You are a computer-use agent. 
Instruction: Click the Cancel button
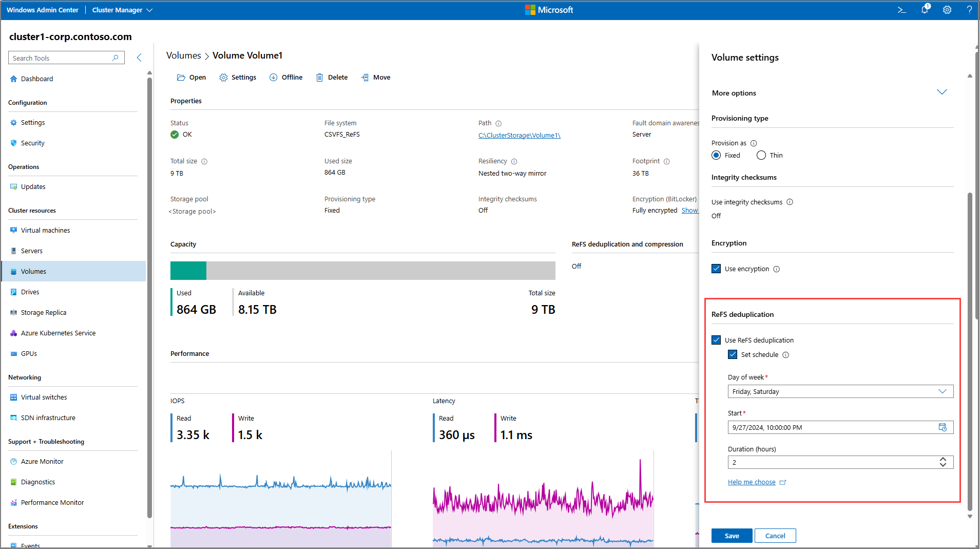pos(775,536)
